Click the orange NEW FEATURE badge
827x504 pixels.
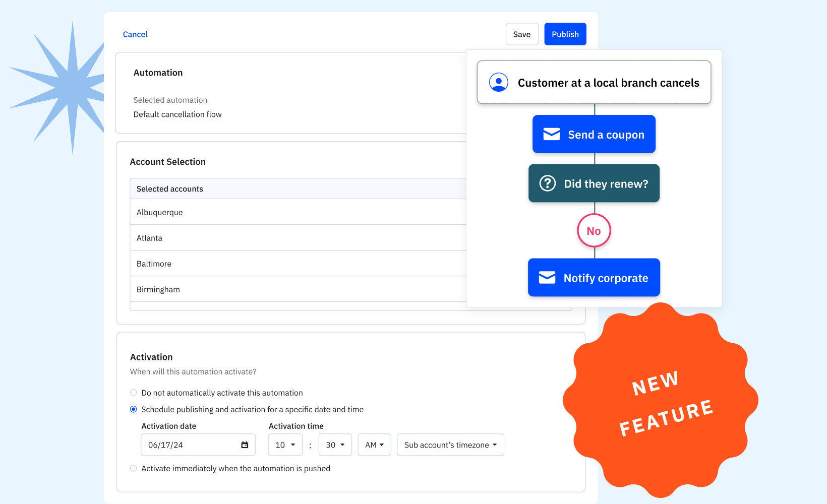pyautogui.click(x=661, y=401)
